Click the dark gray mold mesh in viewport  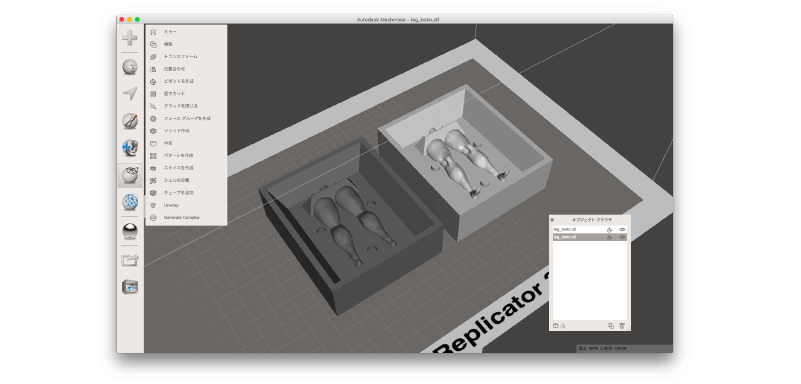click(350, 227)
